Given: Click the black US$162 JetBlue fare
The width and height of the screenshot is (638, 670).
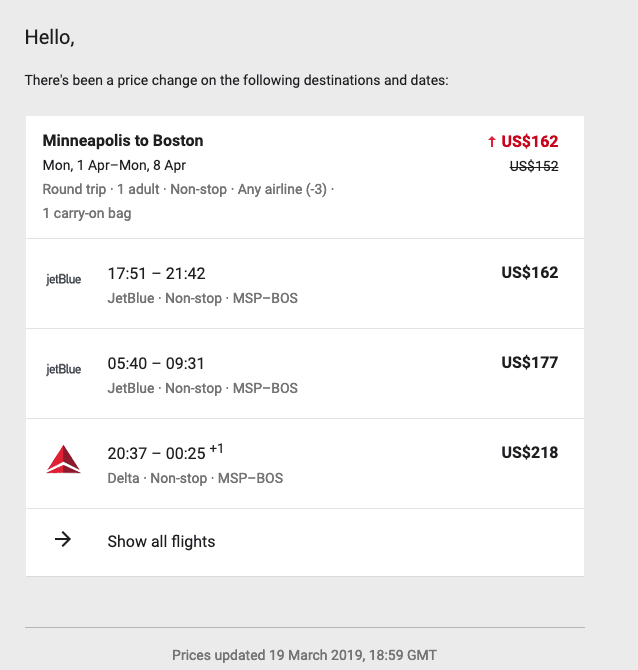Looking at the screenshot, I should pos(529,272).
